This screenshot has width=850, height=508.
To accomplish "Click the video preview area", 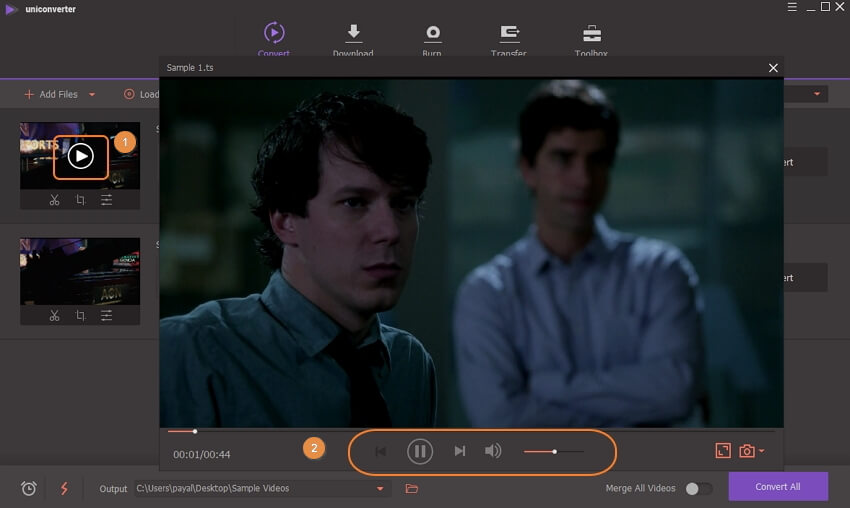I will [472, 252].
